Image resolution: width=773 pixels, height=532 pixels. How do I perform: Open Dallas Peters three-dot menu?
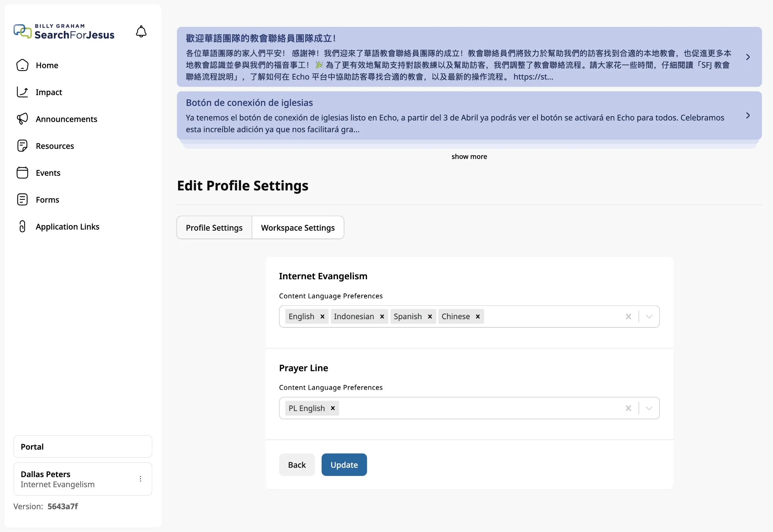click(140, 479)
